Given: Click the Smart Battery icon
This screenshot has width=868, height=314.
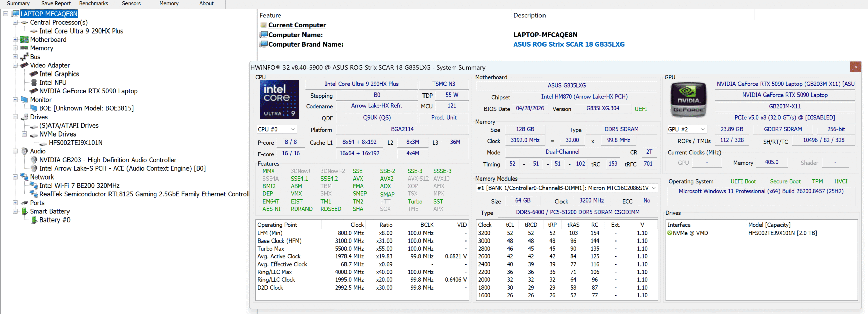Looking at the screenshot, I should point(24,211).
